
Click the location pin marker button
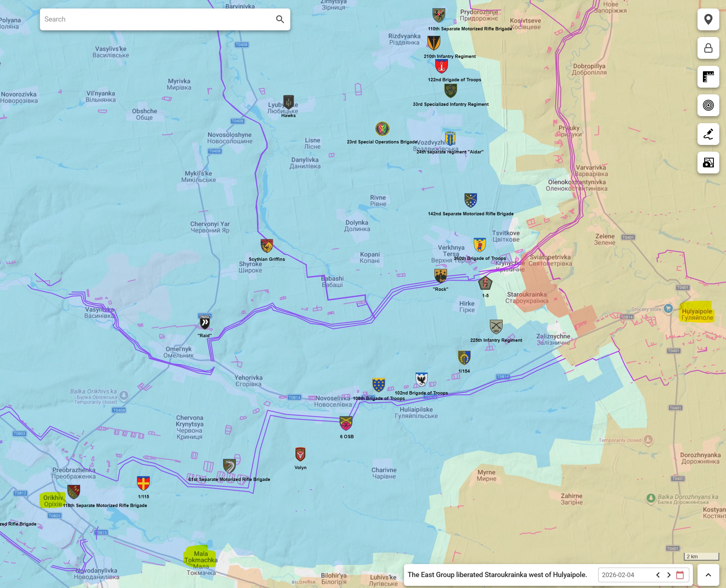click(708, 19)
